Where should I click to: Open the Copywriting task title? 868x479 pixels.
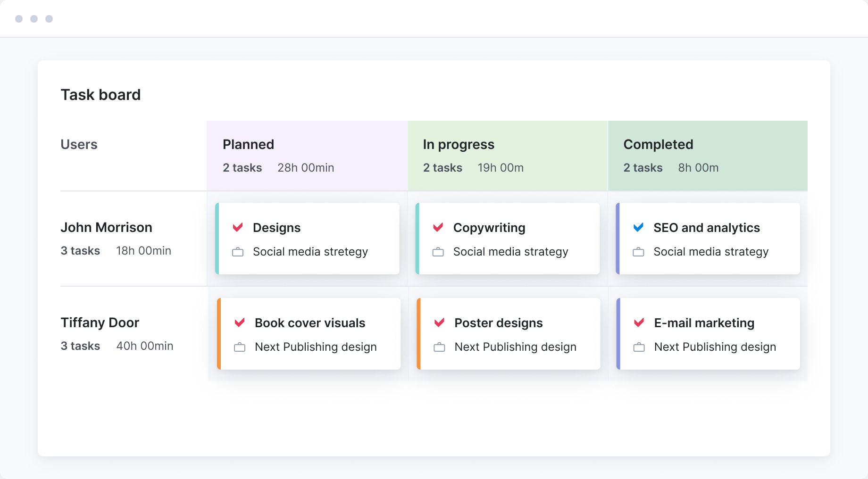coord(489,228)
